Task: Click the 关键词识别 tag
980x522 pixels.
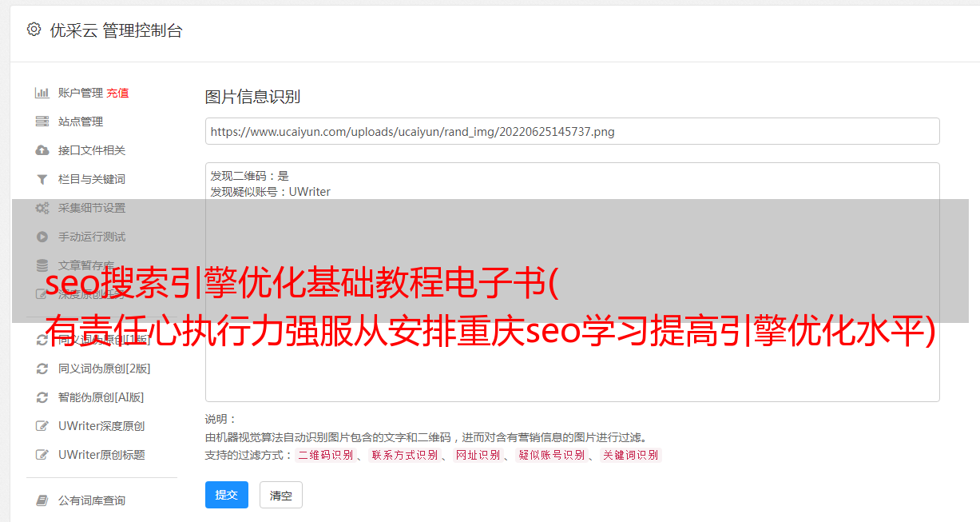Action: coord(631,455)
